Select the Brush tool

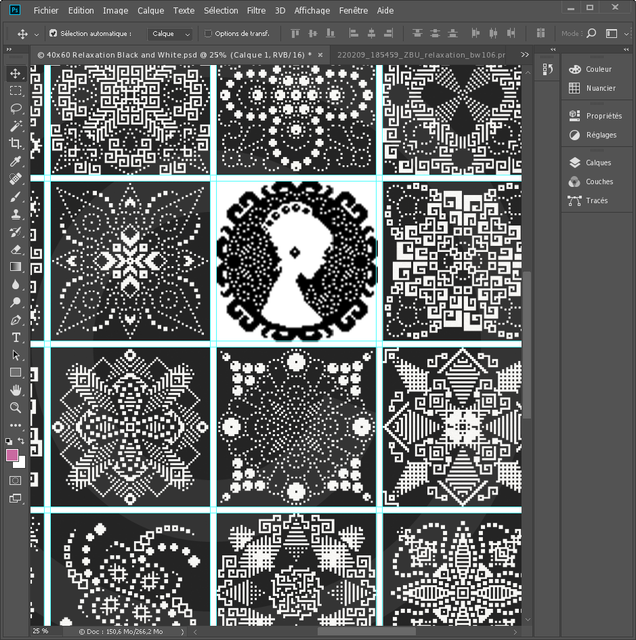15,197
